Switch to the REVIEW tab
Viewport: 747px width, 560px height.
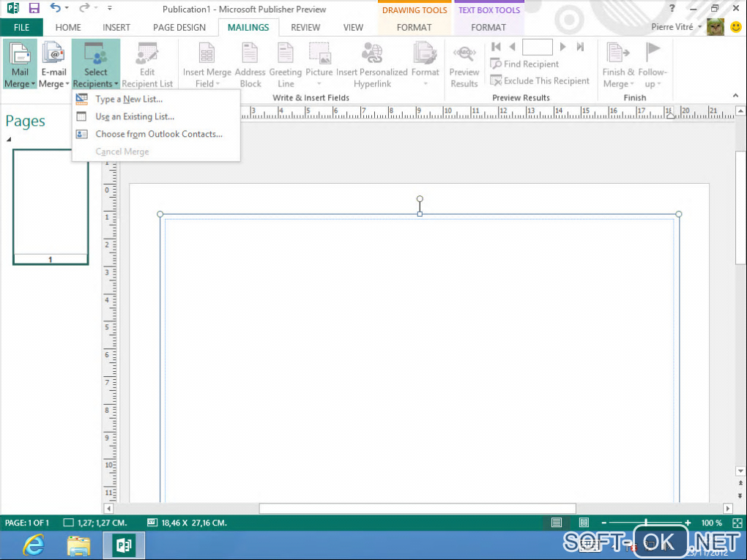(x=305, y=28)
